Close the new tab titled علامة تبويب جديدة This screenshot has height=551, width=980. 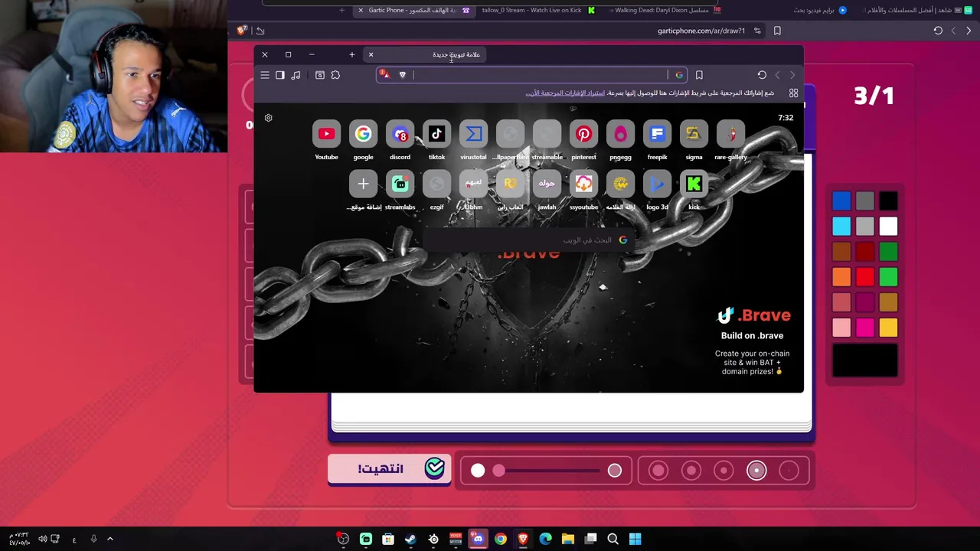(x=371, y=54)
